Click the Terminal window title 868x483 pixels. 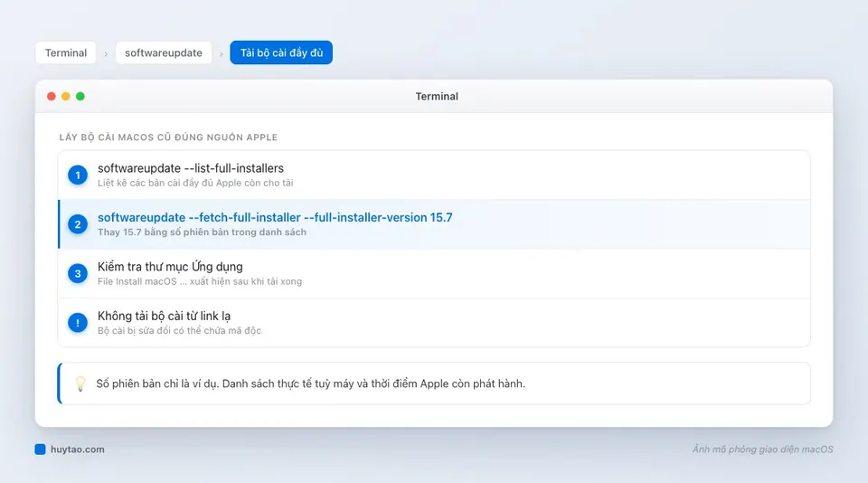[437, 97]
